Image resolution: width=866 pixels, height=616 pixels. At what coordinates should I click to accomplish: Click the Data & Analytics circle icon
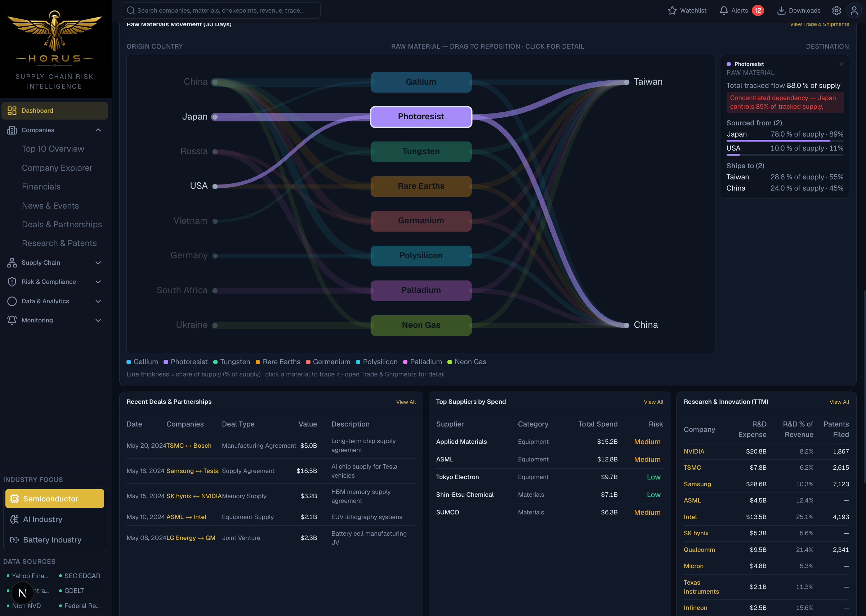tap(12, 301)
